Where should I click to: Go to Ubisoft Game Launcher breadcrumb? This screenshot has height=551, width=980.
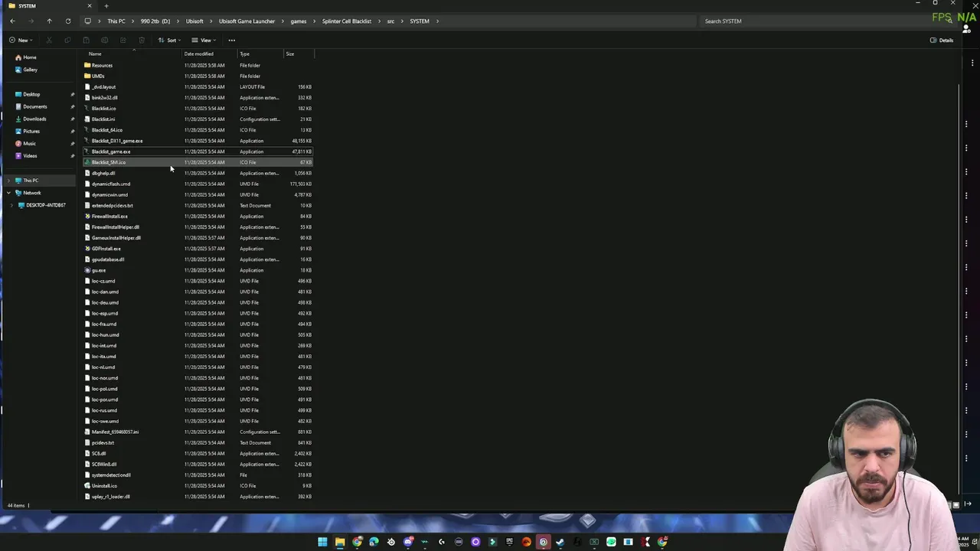tap(247, 21)
